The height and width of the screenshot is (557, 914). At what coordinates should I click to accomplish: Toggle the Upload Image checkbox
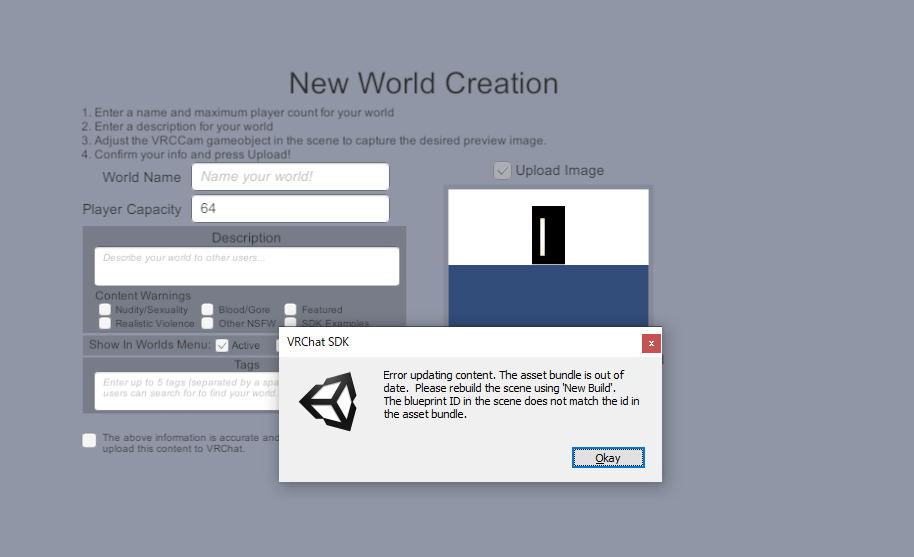pyautogui.click(x=502, y=171)
